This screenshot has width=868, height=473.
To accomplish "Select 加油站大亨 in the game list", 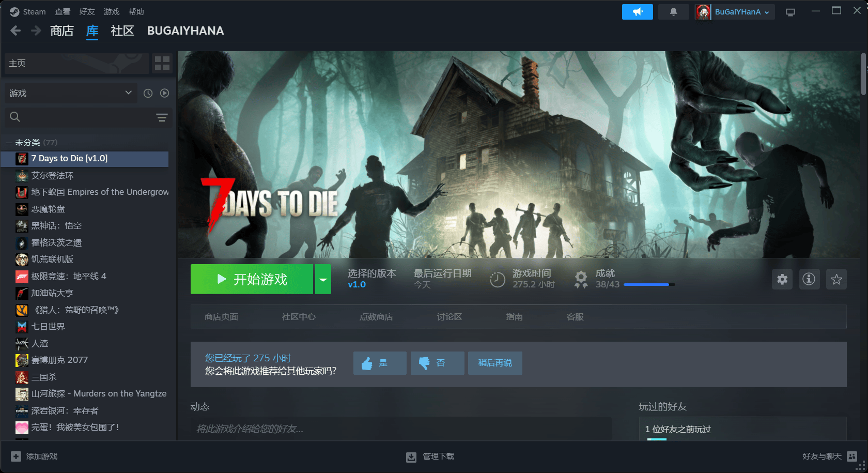I will pos(85,293).
